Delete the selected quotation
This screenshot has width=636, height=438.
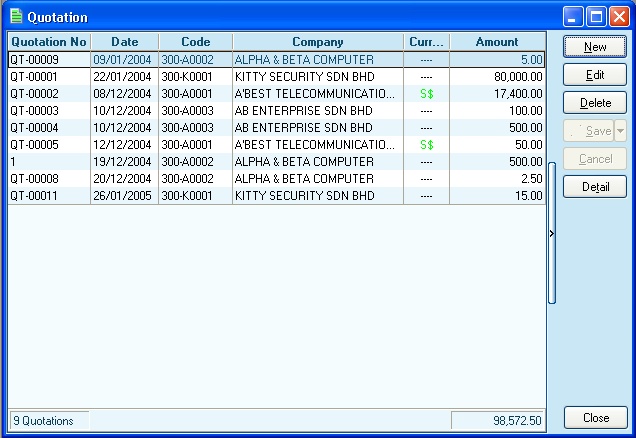595,103
